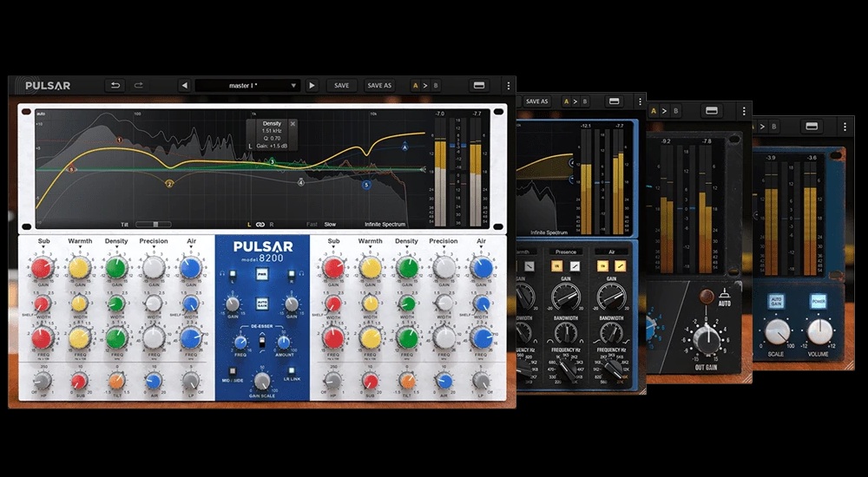Open the 'master I *' preset dropdown
The image size is (868, 477).
[247, 86]
